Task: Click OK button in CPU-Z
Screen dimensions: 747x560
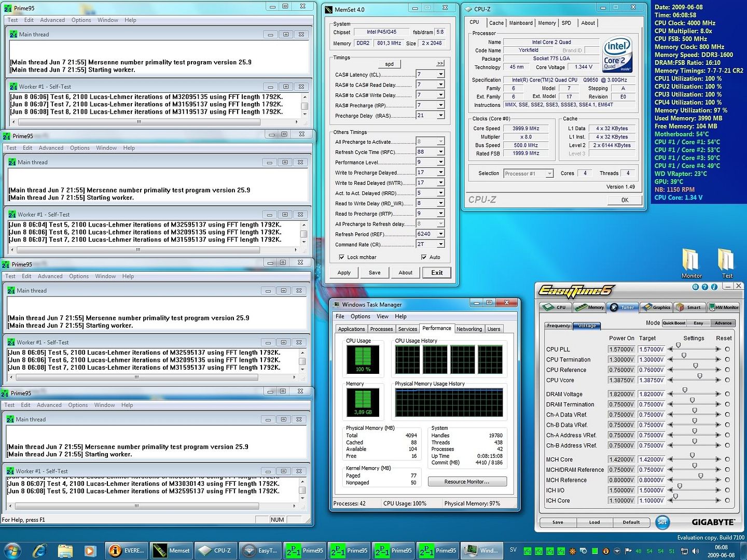Action: tap(625, 200)
